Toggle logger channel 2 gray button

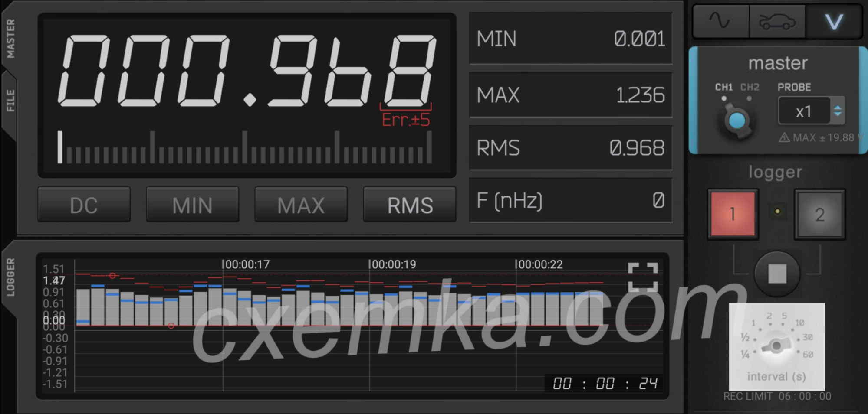819,215
